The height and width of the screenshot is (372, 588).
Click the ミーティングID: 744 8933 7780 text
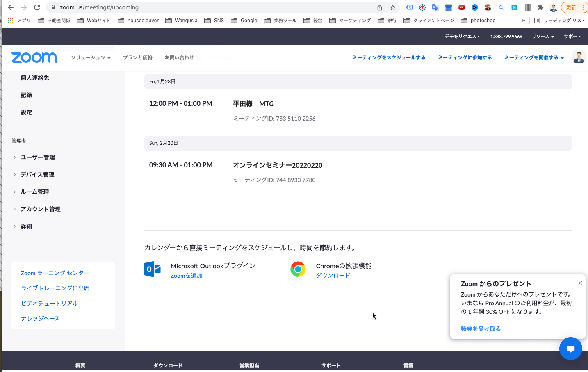pos(274,180)
